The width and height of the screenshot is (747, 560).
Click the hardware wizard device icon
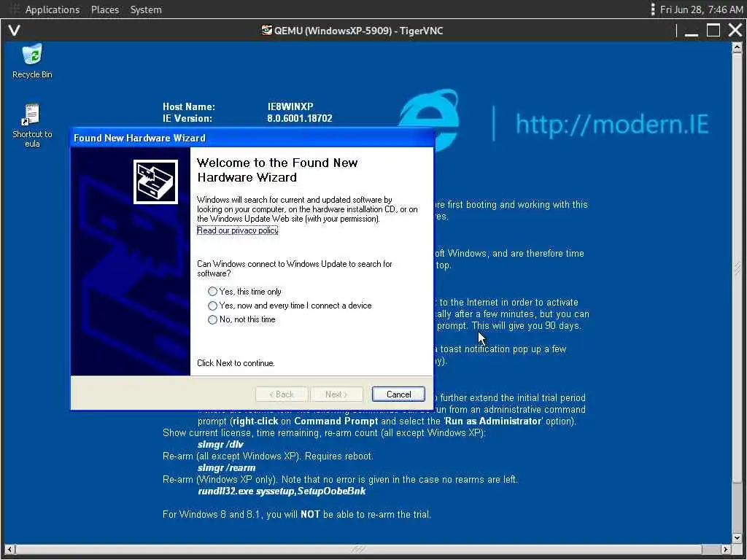(x=155, y=182)
